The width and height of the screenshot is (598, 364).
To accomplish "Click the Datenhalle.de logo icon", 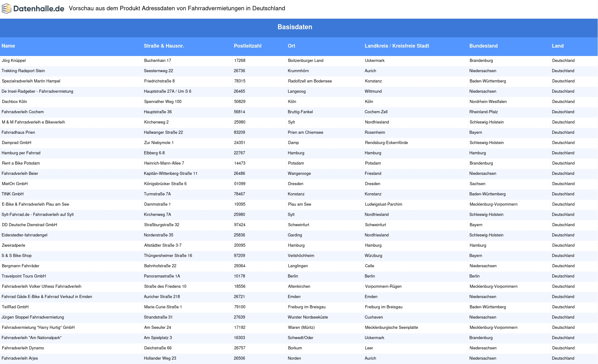I will click(7, 9).
